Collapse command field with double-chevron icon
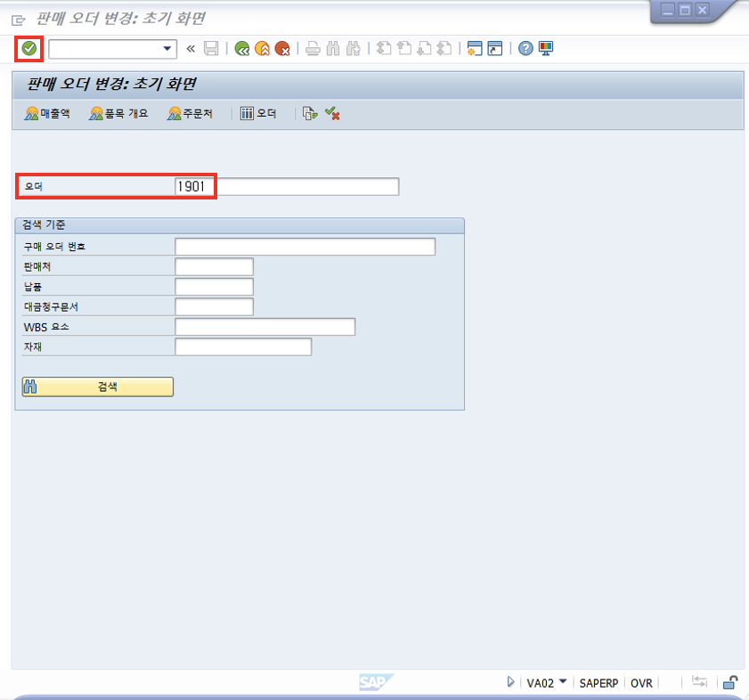This screenshot has width=749, height=700. [191, 48]
